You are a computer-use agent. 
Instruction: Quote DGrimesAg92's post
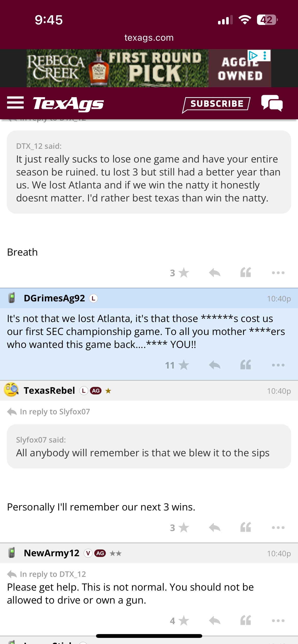(x=246, y=365)
